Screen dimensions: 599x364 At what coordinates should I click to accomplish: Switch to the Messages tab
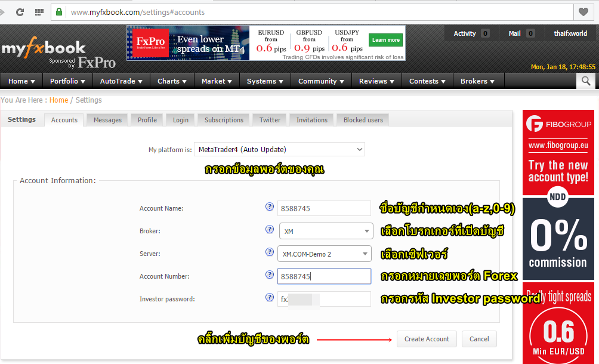click(107, 120)
